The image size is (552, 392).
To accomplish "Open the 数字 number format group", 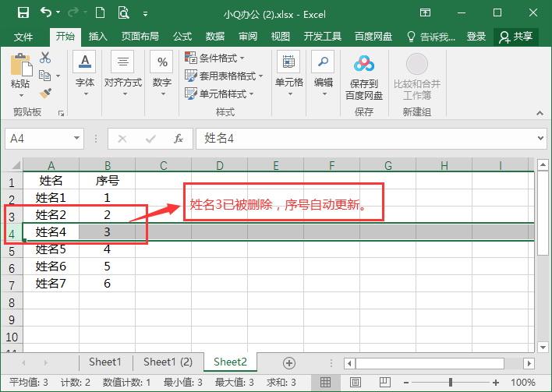I will click(x=162, y=75).
